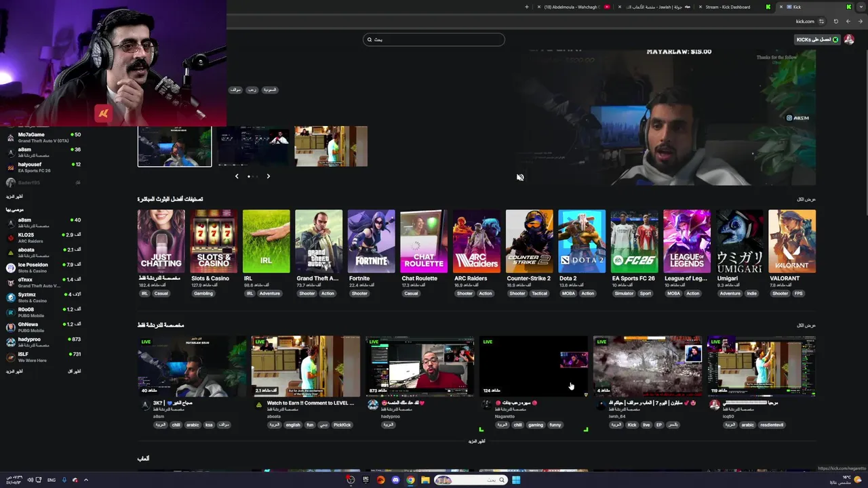Viewport: 868px width, 488px height.
Task: Click the PickKick tag on aboata stream
Action: 342,425
